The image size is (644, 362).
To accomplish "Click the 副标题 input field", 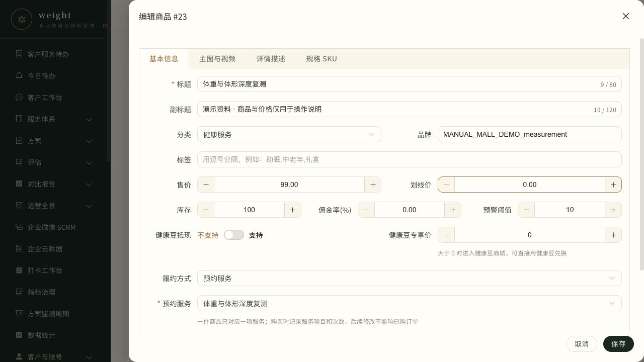I will click(410, 109).
